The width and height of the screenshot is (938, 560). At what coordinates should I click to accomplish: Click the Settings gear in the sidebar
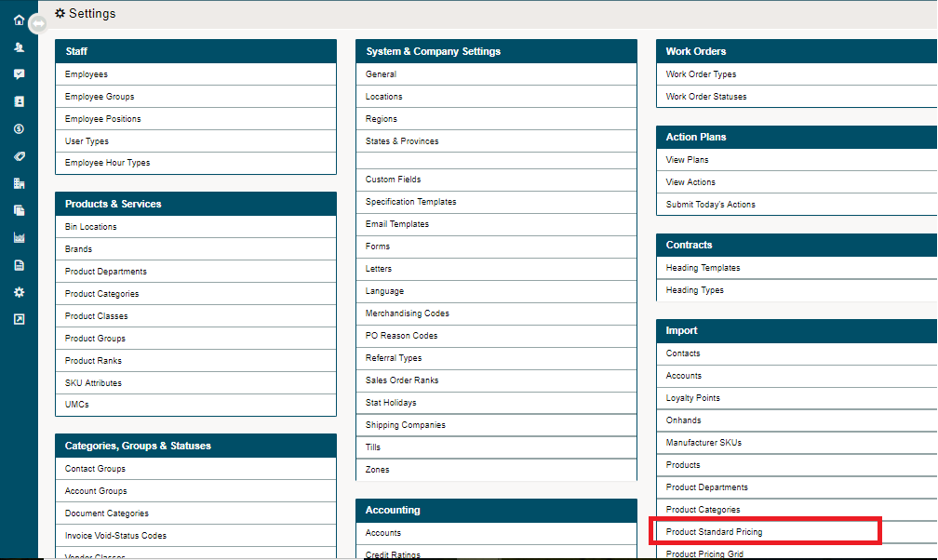(19, 291)
